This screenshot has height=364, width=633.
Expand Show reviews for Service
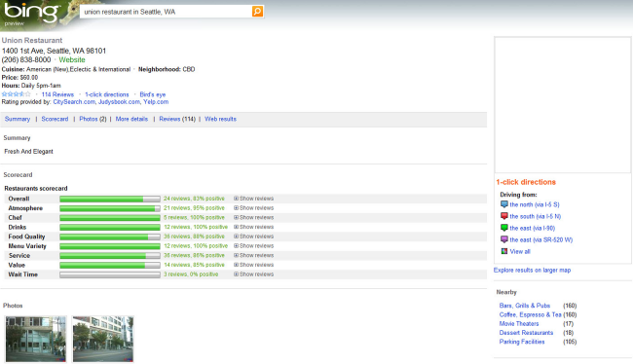253,255
